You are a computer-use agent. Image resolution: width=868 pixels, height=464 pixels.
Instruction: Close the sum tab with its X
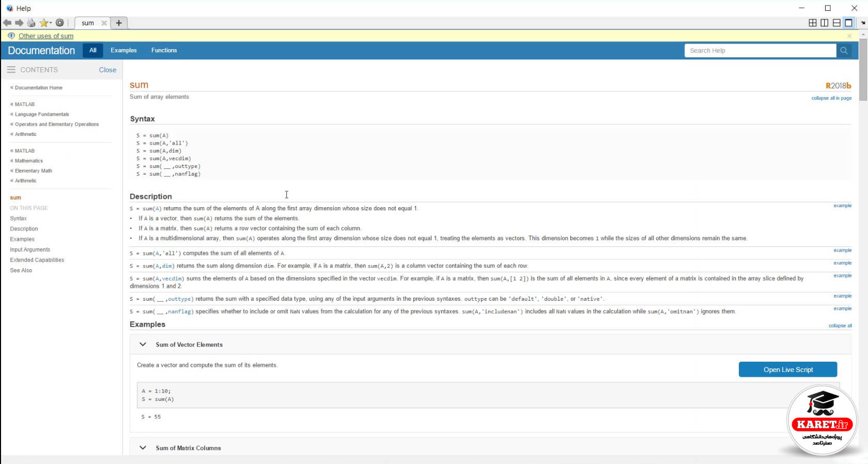pos(104,23)
